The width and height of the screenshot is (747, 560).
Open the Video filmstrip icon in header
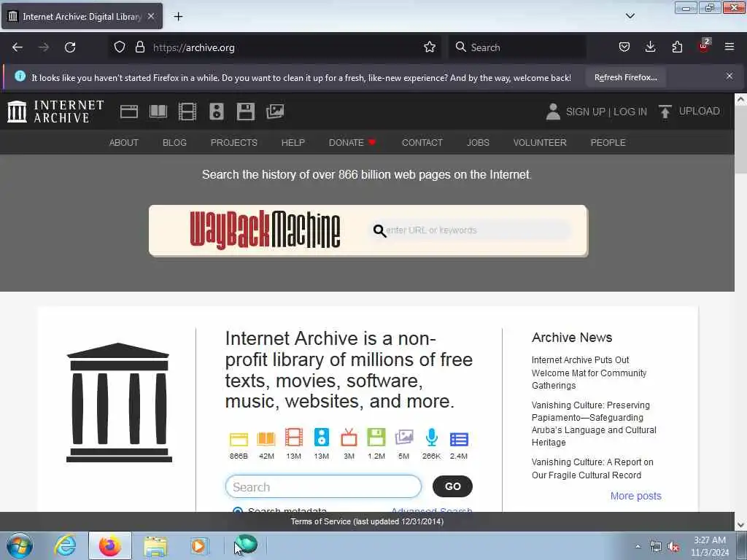tap(187, 112)
